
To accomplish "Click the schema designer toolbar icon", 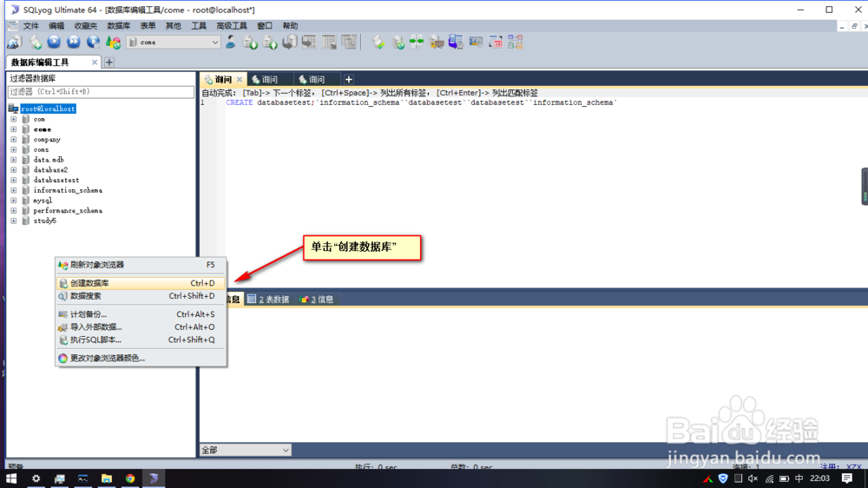I will (516, 42).
